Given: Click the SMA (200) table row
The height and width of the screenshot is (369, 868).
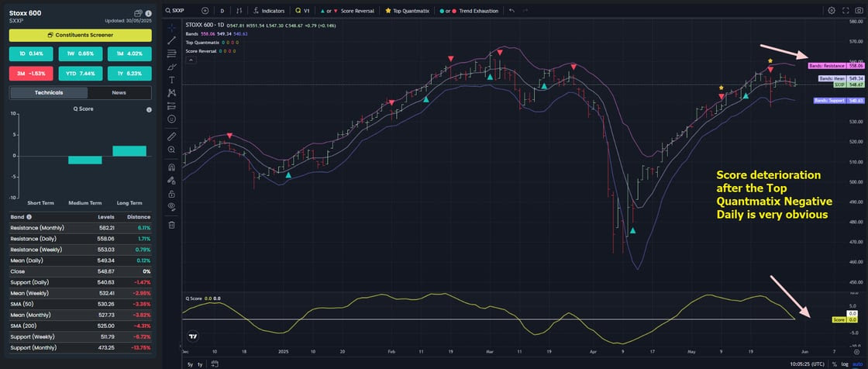Looking at the screenshot, I should pyautogui.click(x=81, y=326).
